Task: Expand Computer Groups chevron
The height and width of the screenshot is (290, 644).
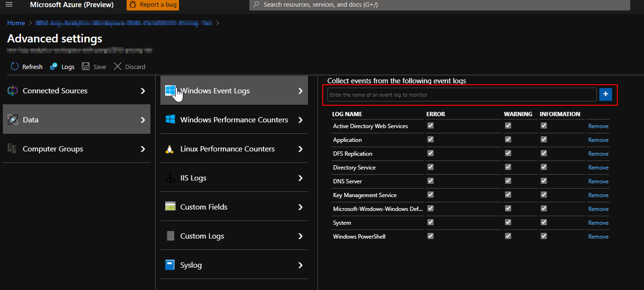Action: point(143,149)
